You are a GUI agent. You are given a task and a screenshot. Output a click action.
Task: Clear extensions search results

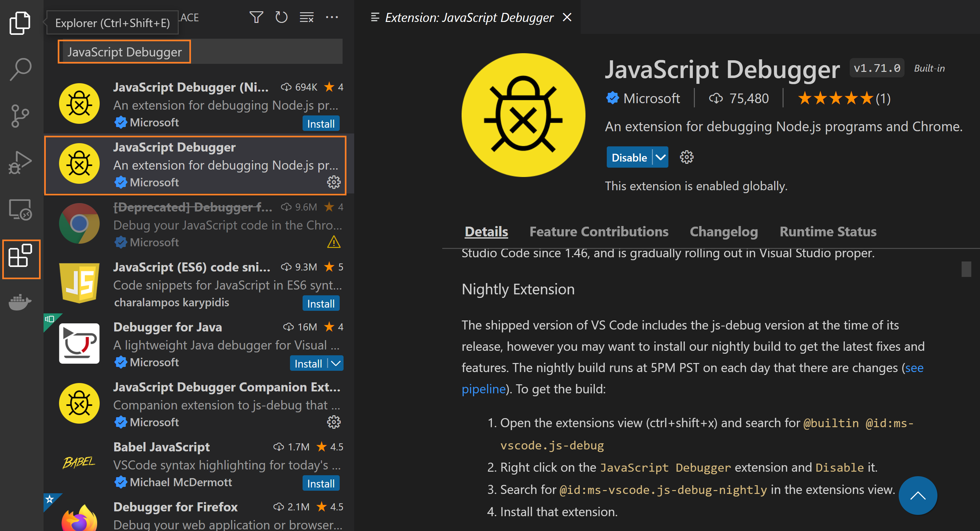(x=307, y=17)
